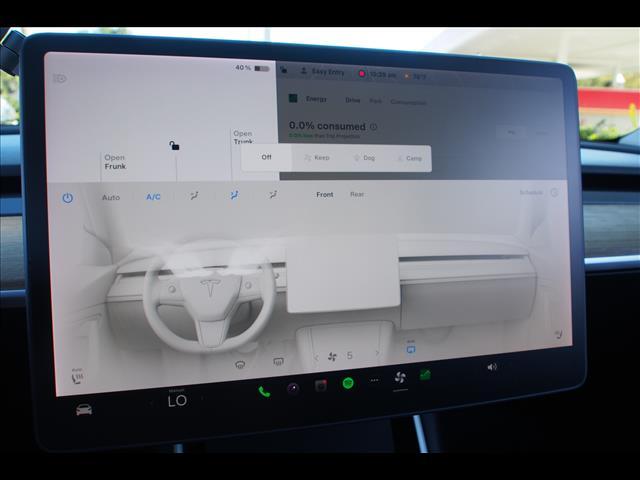Switch to the Rear climate tab
The image size is (640, 480).
357,194
